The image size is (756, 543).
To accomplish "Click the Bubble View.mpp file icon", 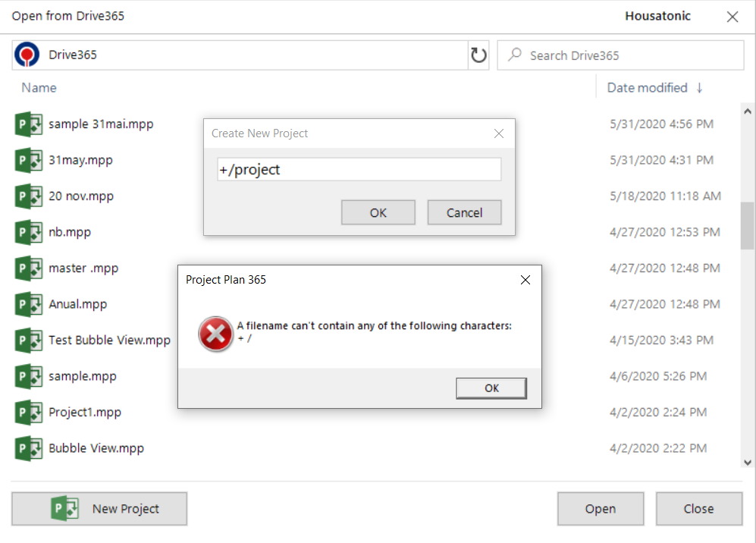I will (29, 448).
